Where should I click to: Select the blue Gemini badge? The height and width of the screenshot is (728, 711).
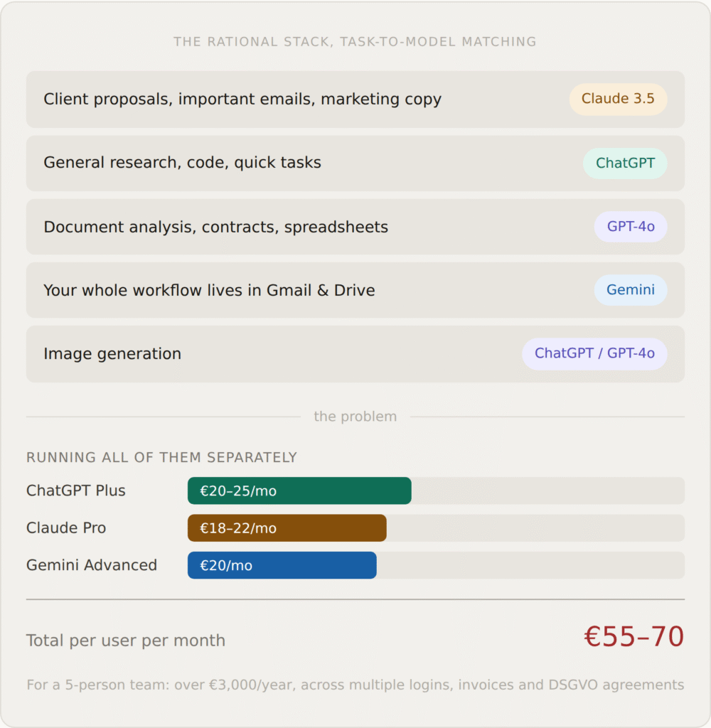(x=631, y=290)
